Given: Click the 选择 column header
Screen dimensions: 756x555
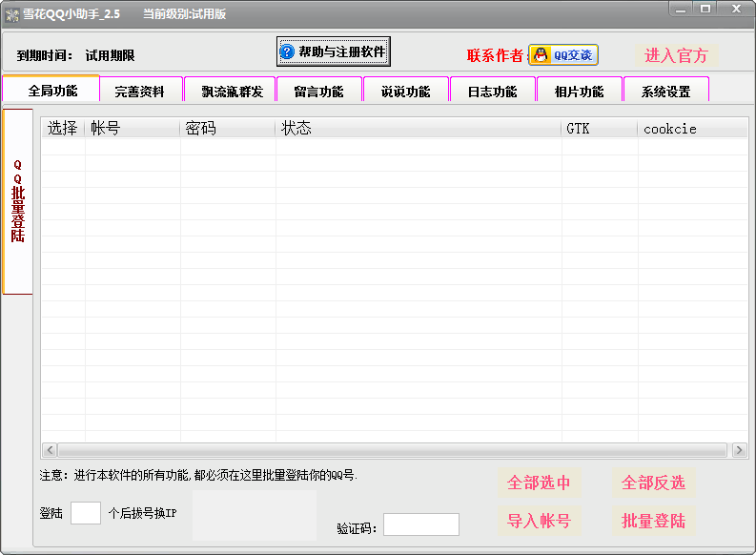Looking at the screenshot, I should [63, 129].
